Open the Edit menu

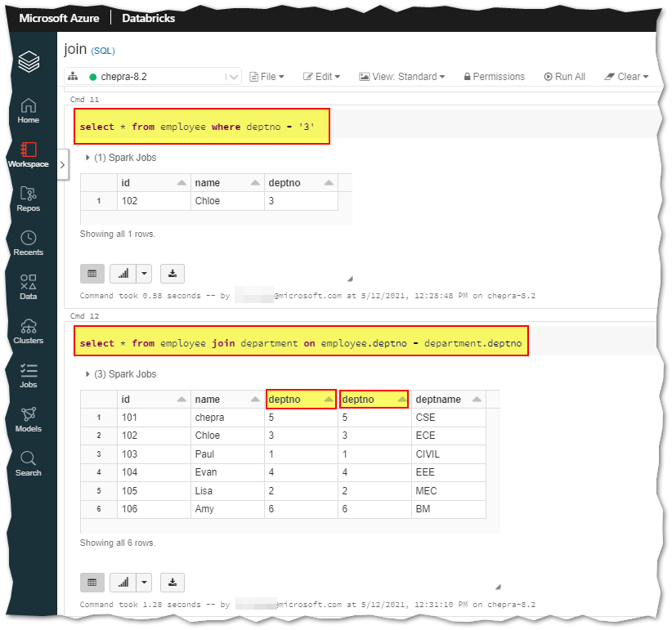click(321, 76)
